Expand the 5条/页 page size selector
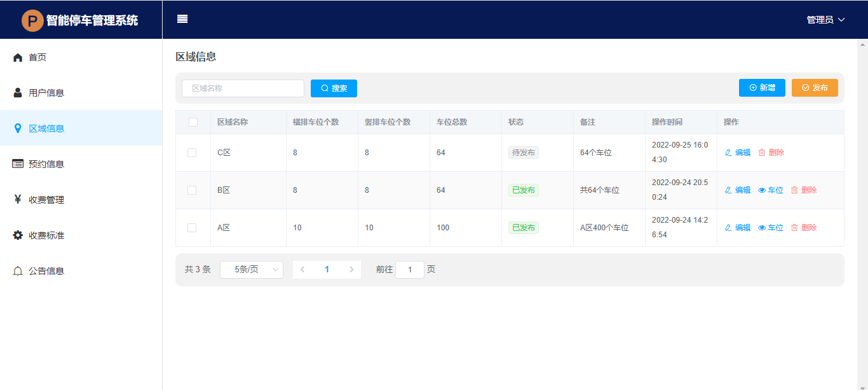The width and height of the screenshot is (868, 390). pyautogui.click(x=252, y=270)
